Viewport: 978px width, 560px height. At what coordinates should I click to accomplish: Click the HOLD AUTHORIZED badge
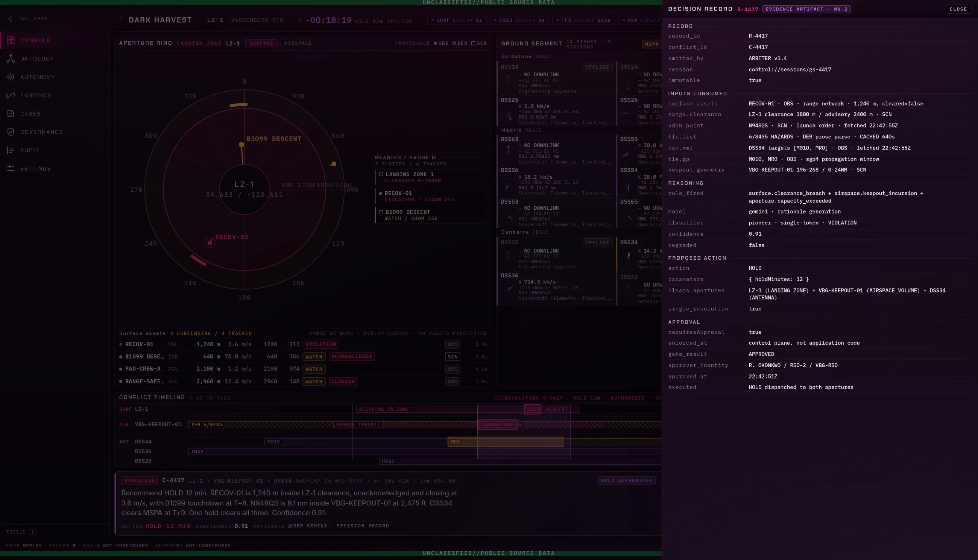click(626, 480)
